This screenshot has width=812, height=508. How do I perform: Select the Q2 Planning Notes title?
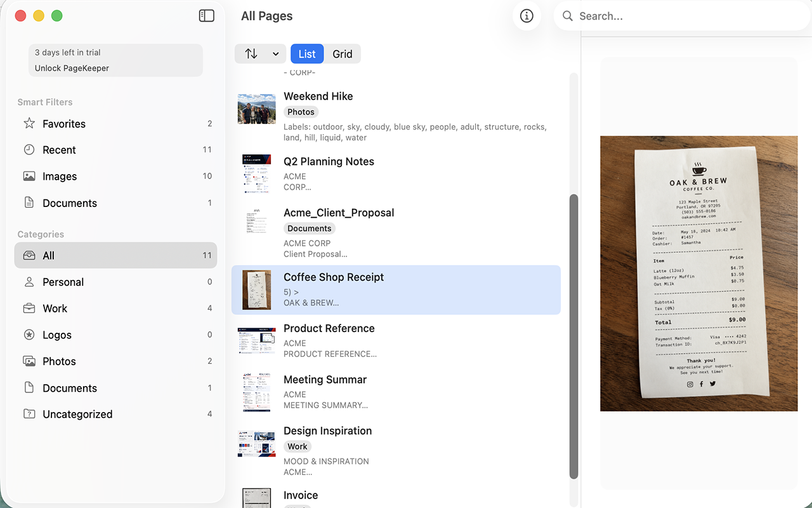(x=329, y=161)
